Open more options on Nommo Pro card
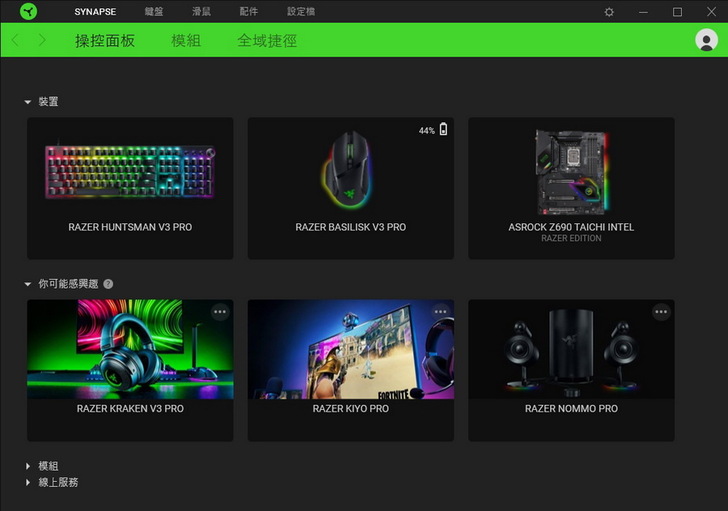The image size is (728, 511). tap(661, 312)
